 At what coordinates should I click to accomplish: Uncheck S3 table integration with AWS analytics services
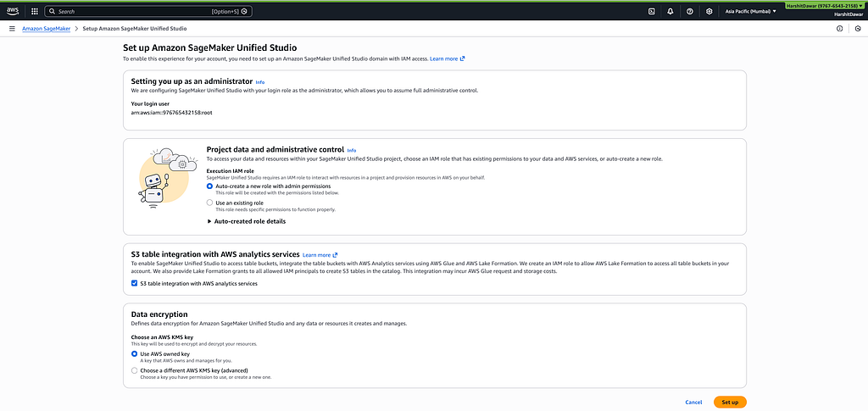[134, 283]
